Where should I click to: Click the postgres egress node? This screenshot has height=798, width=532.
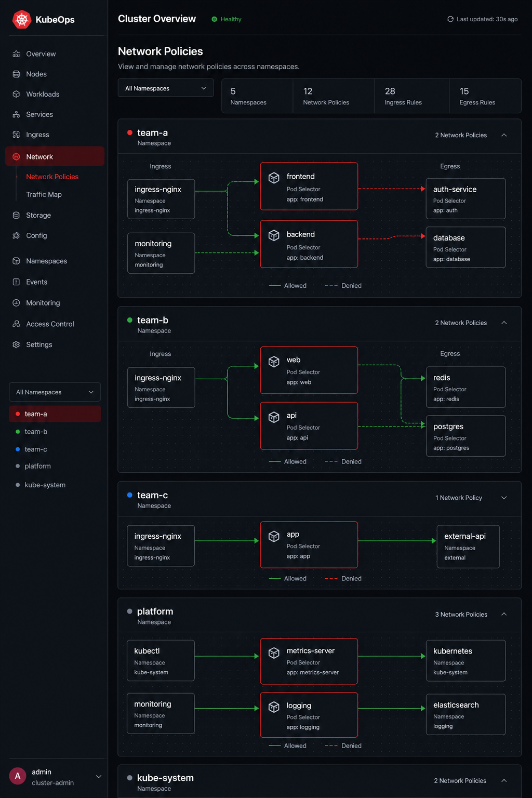pos(465,436)
